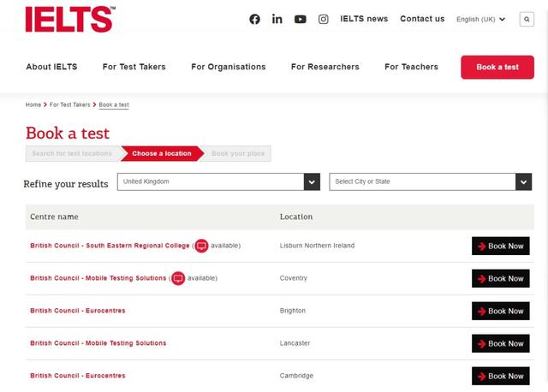This screenshot has height=392, width=548.
Task: Open the About IELTS menu
Action: (51, 67)
